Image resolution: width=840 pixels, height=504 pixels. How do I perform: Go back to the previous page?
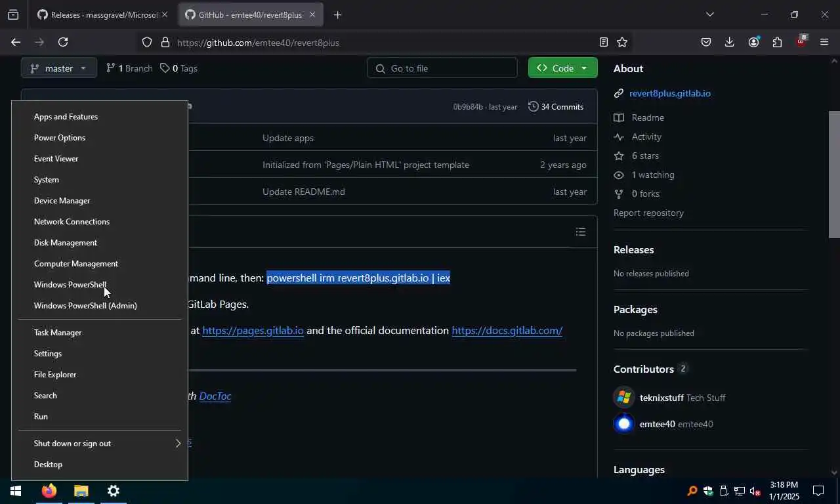click(x=16, y=42)
